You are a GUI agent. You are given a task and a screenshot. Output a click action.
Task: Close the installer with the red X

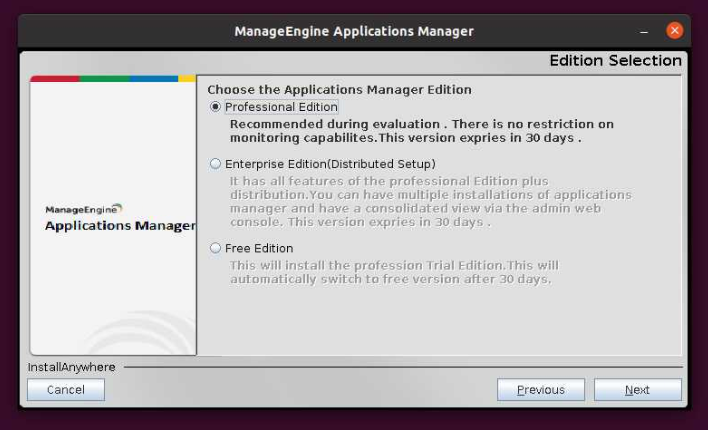[674, 31]
